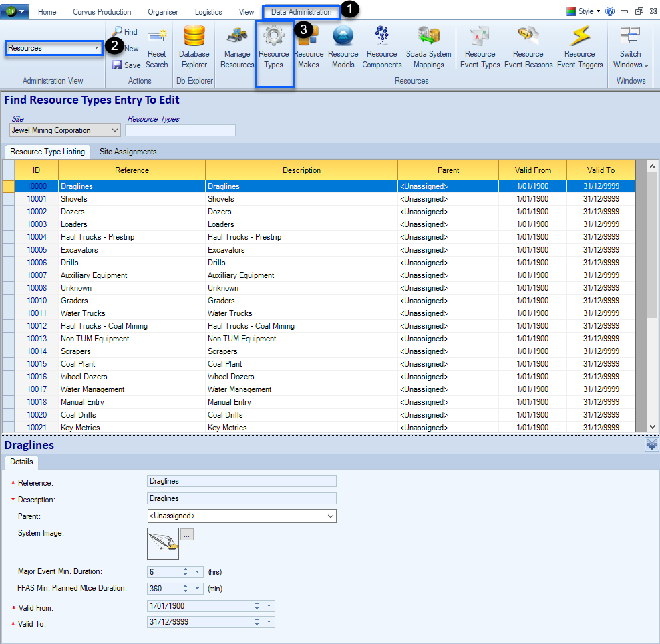Sort by the Parent column header

pos(448,170)
